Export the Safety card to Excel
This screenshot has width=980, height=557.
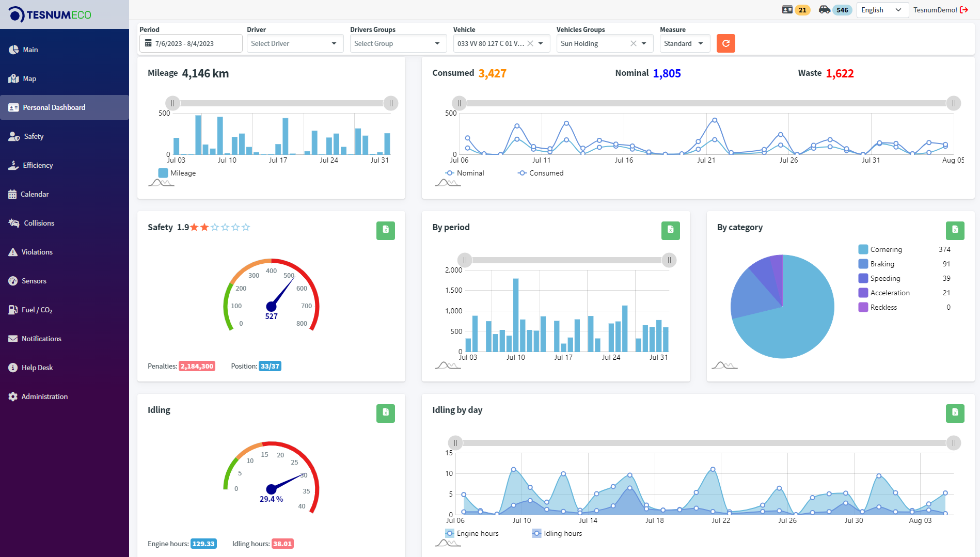(385, 231)
